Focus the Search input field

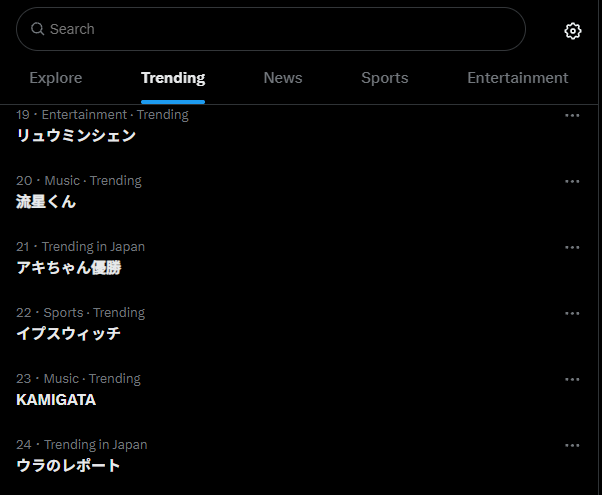[271, 29]
